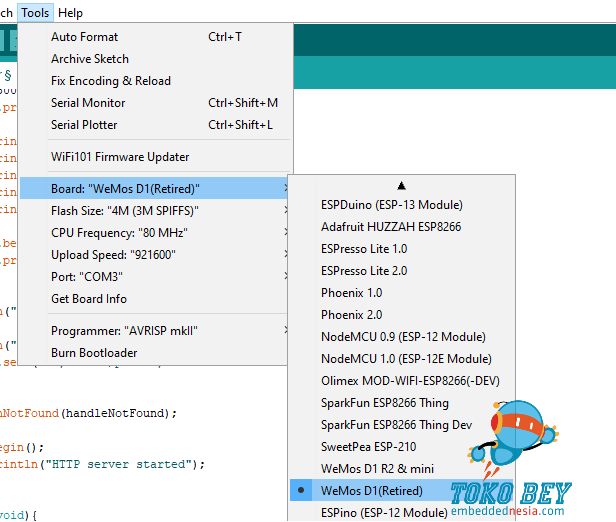Expand the Flash Size submenu
The image size is (616, 522).
coord(156,211)
